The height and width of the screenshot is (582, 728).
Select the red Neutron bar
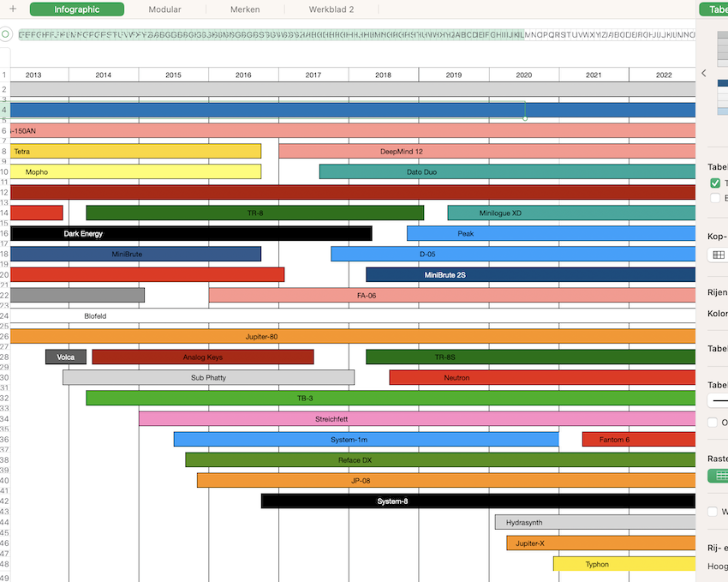tap(542, 378)
